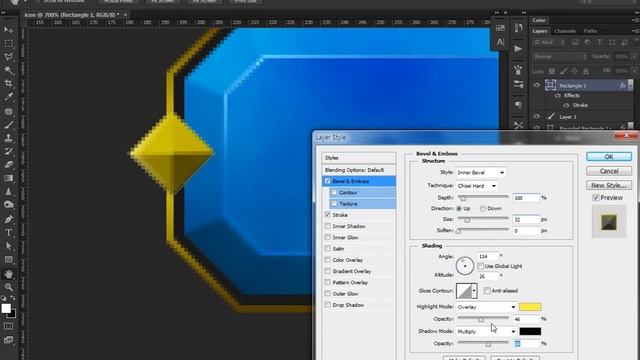Toggle Quick Mask mode icon
The width and height of the screenshot is (640, 360).
tap(8, 326)
